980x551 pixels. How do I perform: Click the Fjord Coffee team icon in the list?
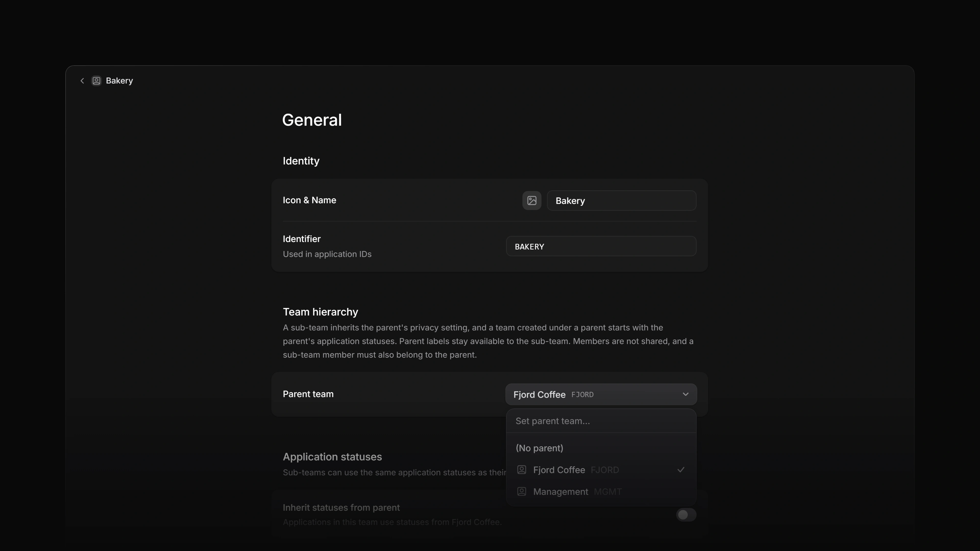click(x=522, y=470)
